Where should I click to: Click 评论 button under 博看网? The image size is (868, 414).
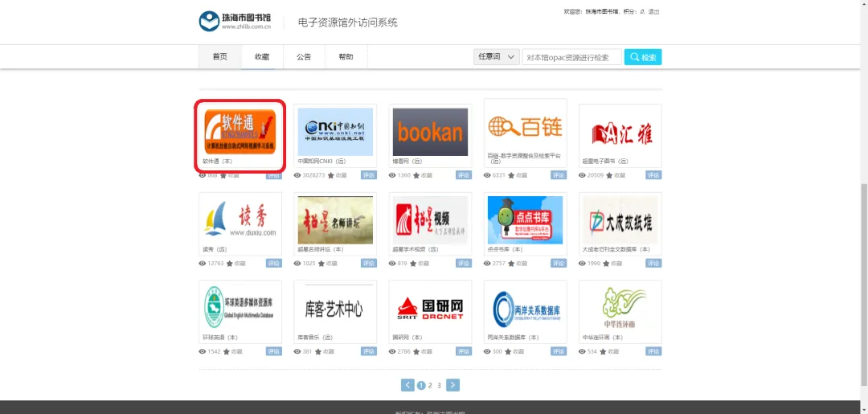[x=464, y=175]
